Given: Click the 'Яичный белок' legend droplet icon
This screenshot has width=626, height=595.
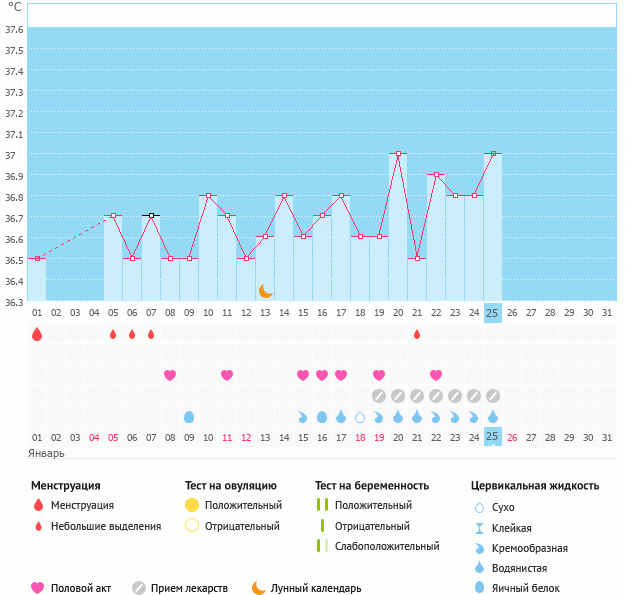Looking at the screenshot, I should (480, 588).
